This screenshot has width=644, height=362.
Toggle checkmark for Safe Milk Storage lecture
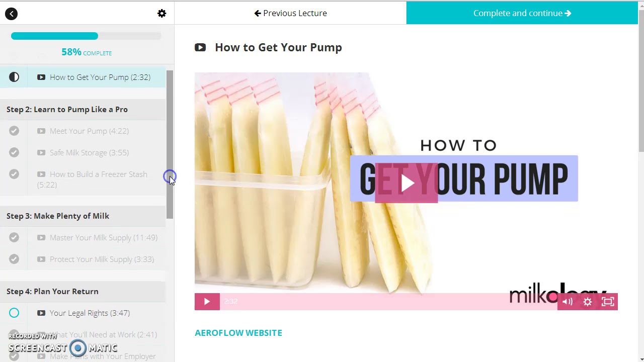14,152
